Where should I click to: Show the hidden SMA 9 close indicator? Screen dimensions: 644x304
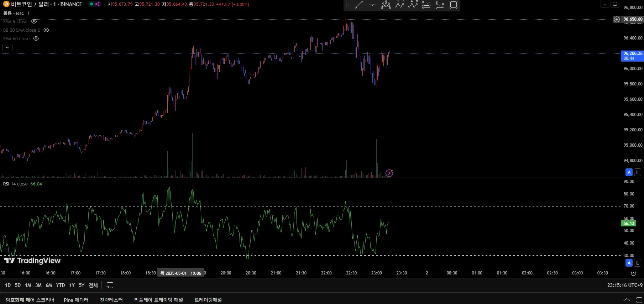(34, 22)
